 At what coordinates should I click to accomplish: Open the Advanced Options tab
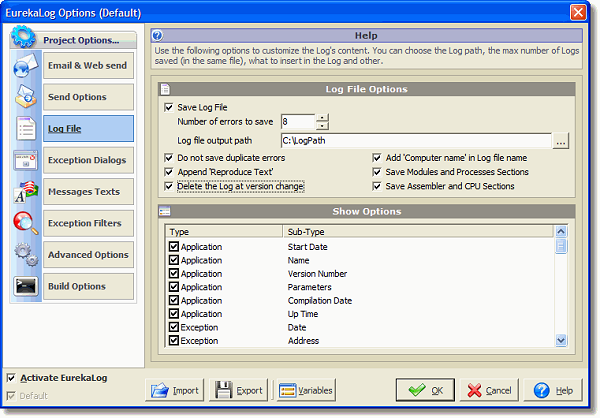click(x=88, y=255)
